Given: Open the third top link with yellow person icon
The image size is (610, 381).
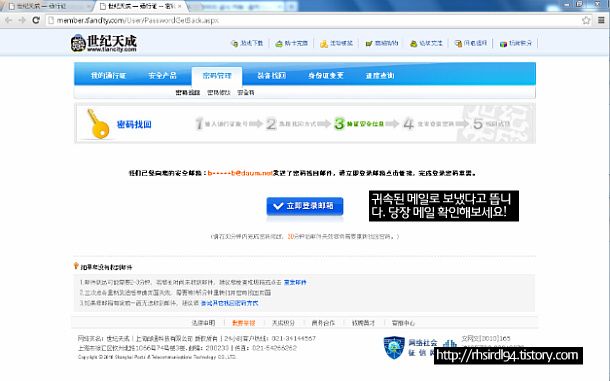Looking at the screenshot, I should (x=336, y=43).
